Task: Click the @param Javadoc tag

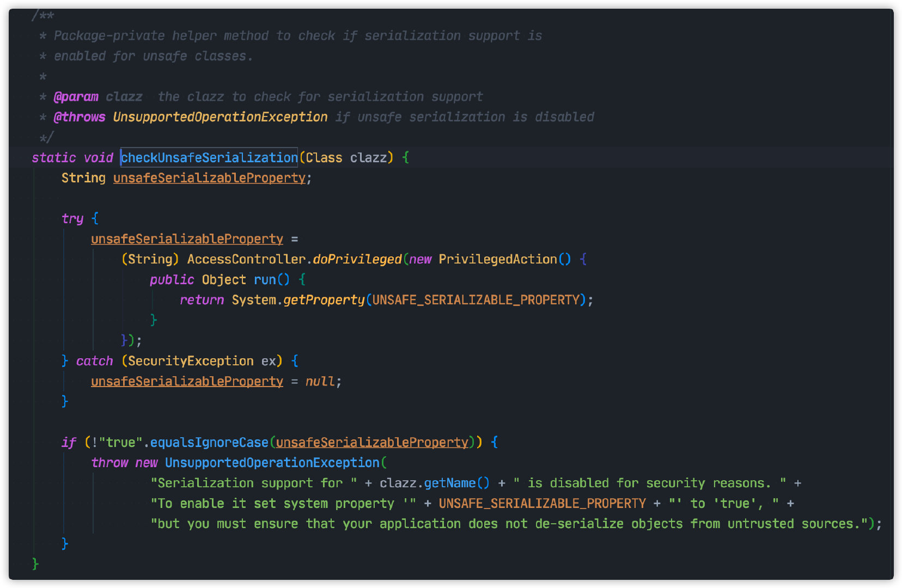Action: (x=76, y=97)
